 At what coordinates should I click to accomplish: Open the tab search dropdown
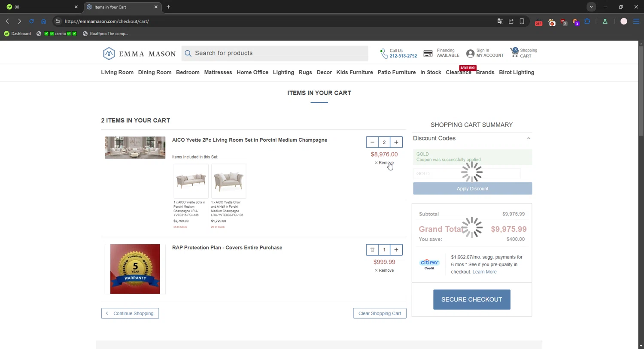pos(591,7)
